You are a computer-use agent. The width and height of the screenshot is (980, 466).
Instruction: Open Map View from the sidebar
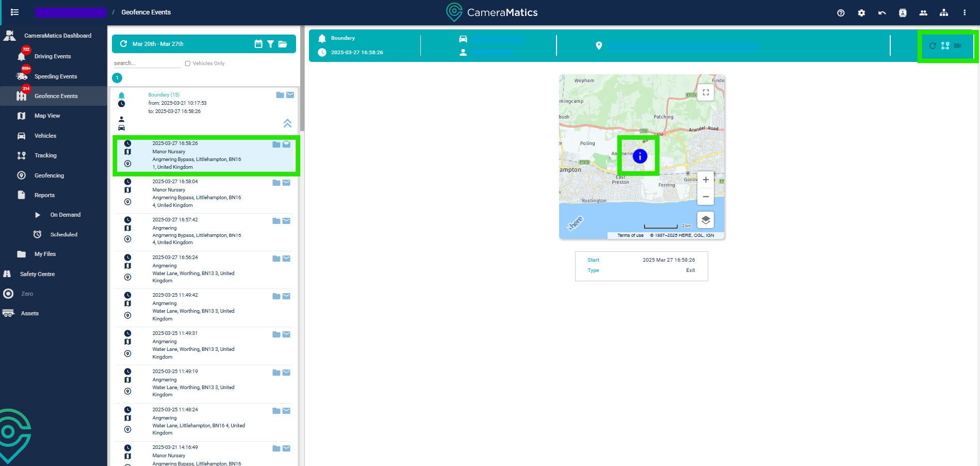pyautogui.click(x=47, y=116)
